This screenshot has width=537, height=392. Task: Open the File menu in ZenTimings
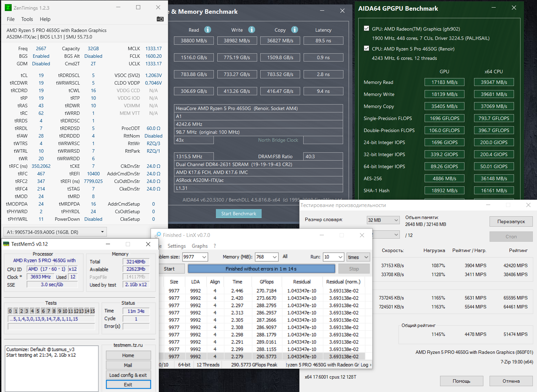pos(11,19)
